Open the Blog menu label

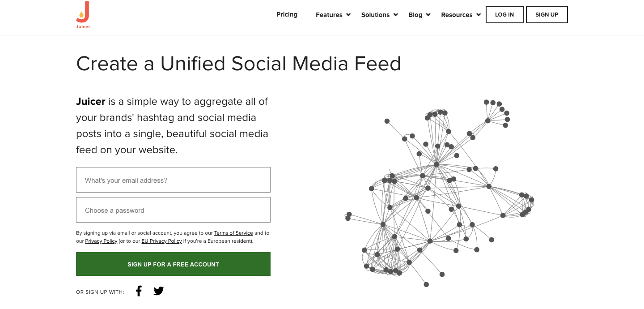click(x=415, y=15)
